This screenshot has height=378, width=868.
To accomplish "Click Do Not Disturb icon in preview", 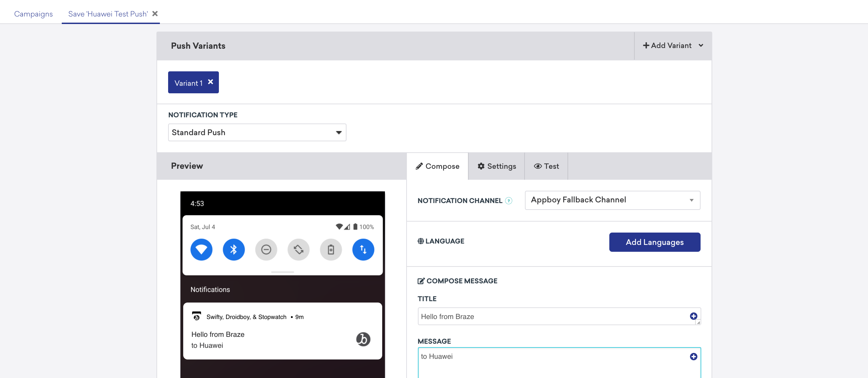I will 266,250.
